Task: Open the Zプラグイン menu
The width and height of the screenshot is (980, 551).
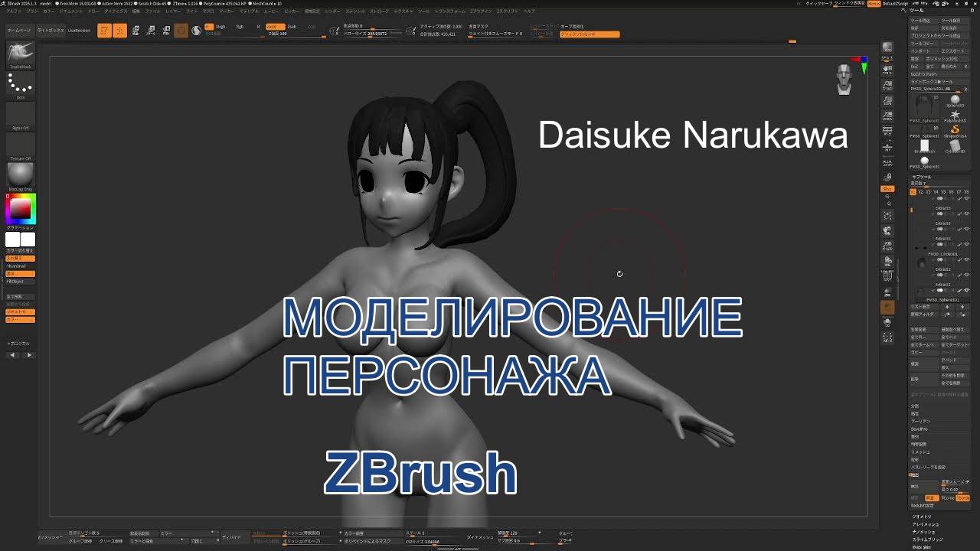Action: [481, 12]
